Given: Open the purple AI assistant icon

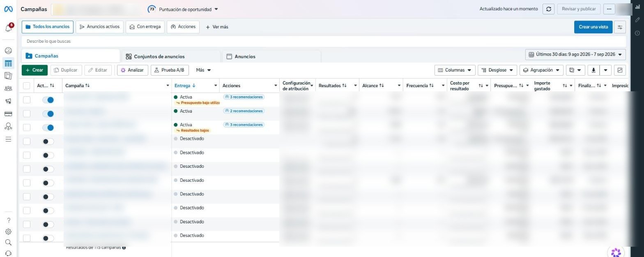Looking at the screenshot, I should tap(616, 252).
